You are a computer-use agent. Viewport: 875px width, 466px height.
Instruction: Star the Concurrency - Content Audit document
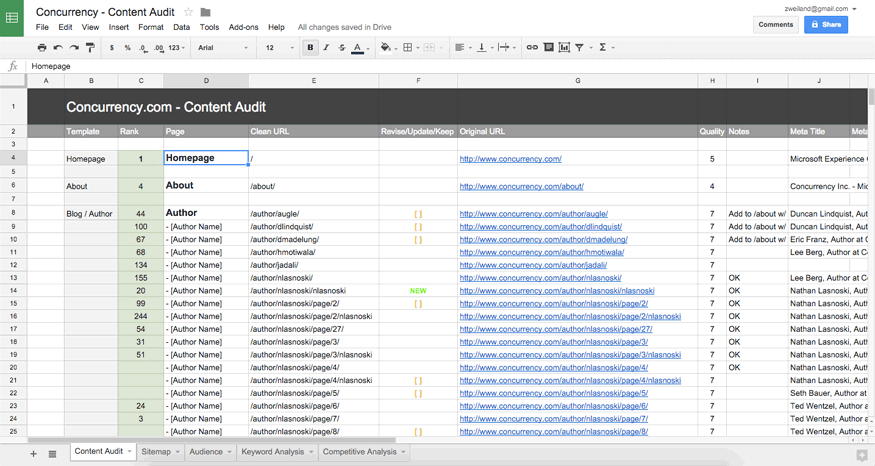[x=189, y=12]
